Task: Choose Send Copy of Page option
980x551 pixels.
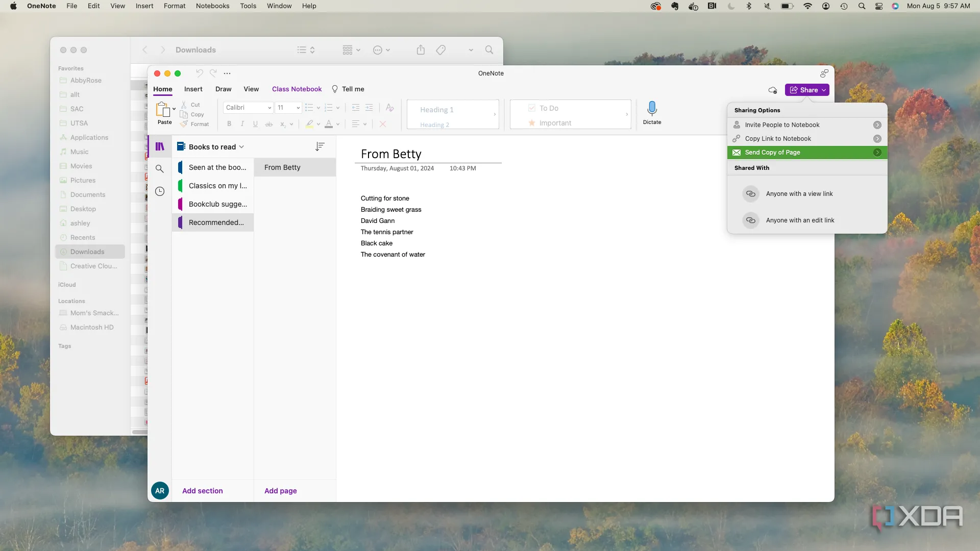Action: [x=807, y=153]
